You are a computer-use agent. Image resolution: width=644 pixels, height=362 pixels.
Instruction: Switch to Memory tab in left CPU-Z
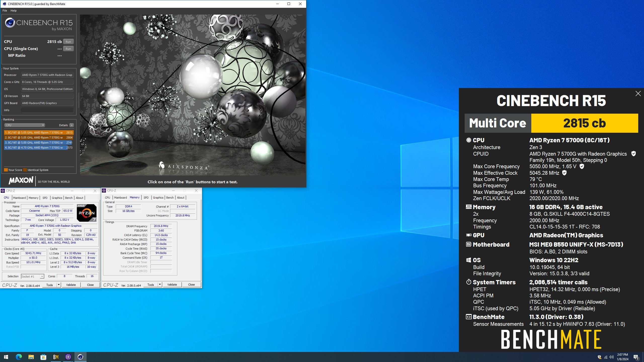point(33,198)
